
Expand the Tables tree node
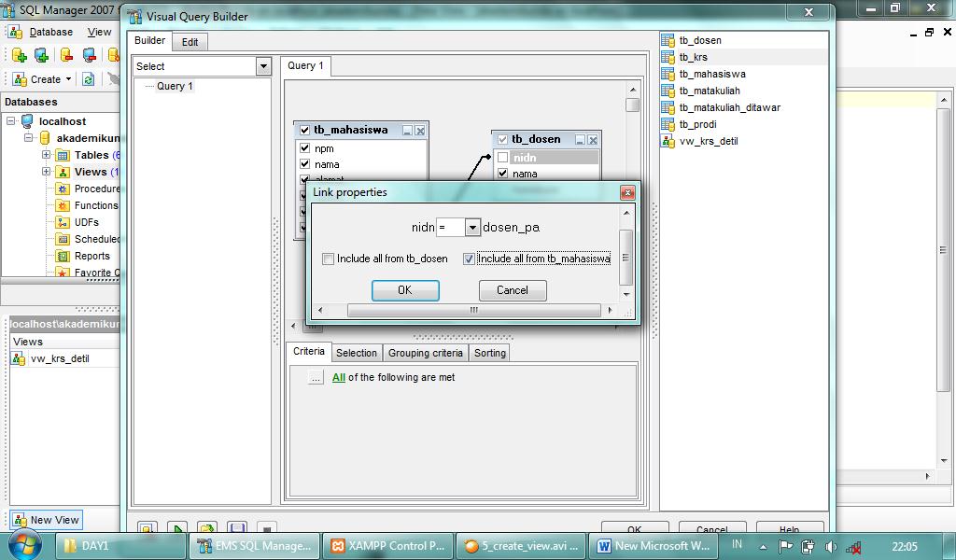[46, 155]
